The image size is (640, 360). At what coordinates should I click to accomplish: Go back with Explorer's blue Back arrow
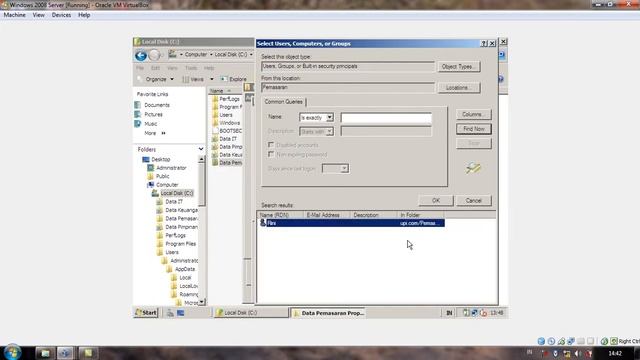(141, 55)
